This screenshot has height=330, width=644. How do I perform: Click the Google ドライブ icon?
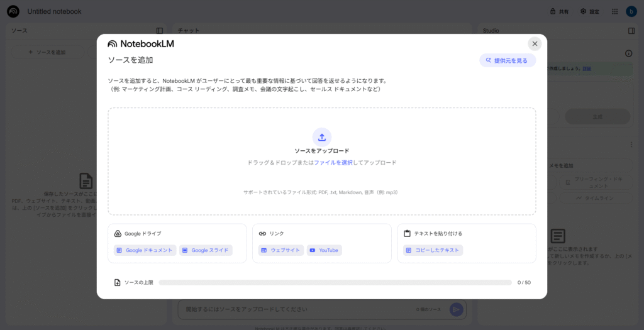[x=118, y=234]
